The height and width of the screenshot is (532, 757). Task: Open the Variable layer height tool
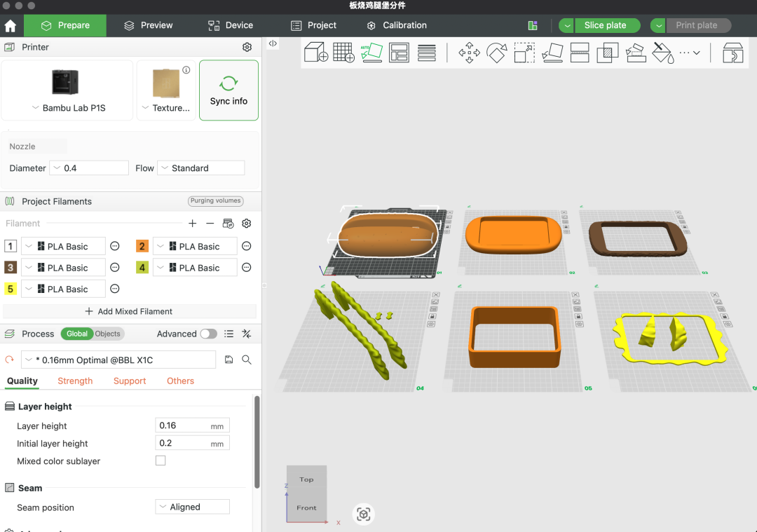click(427, 52)
